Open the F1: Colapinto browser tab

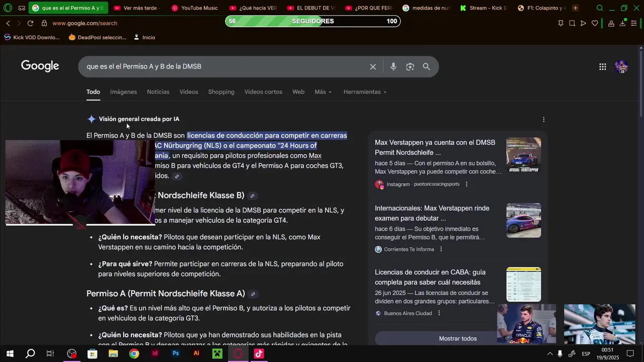click(541, 8)
